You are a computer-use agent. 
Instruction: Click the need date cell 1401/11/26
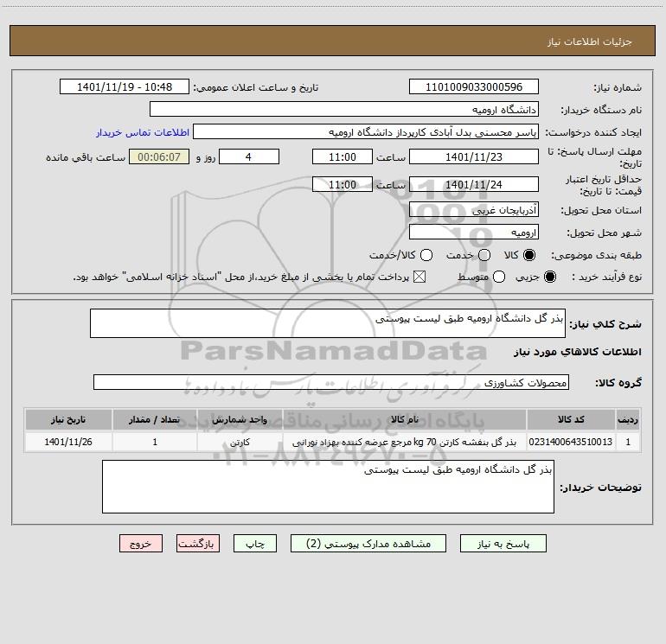click(x=68, y=442)
